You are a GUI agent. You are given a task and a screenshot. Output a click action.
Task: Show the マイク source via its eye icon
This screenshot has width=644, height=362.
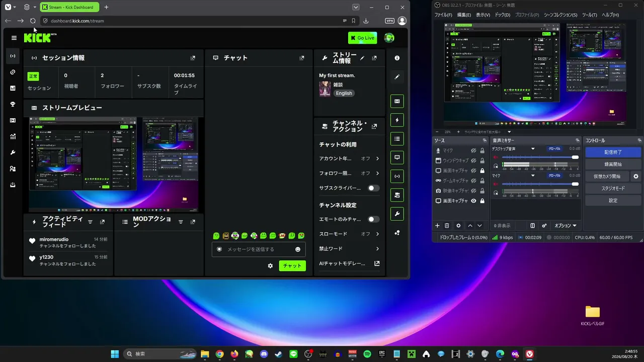(x=473, y=150)
